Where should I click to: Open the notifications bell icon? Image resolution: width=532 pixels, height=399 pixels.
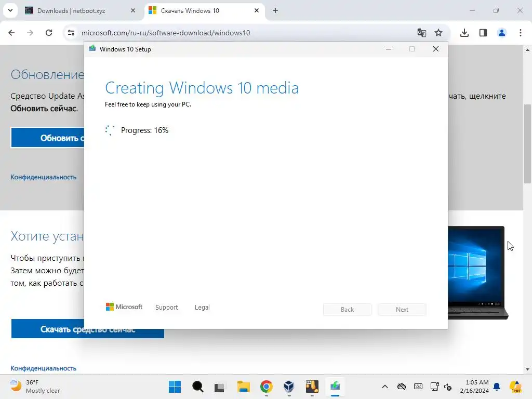497,387
